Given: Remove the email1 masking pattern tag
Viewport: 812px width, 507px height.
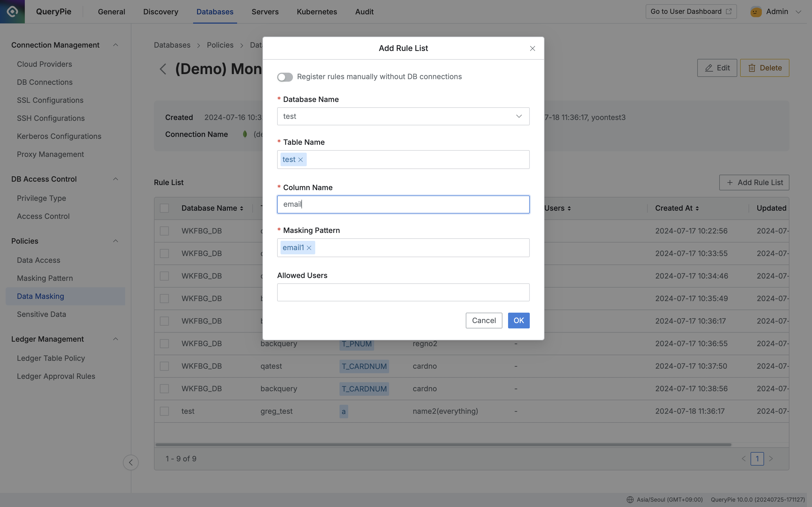Looking at the screenshot, I should pyautogui.click(x=309, y=248).
